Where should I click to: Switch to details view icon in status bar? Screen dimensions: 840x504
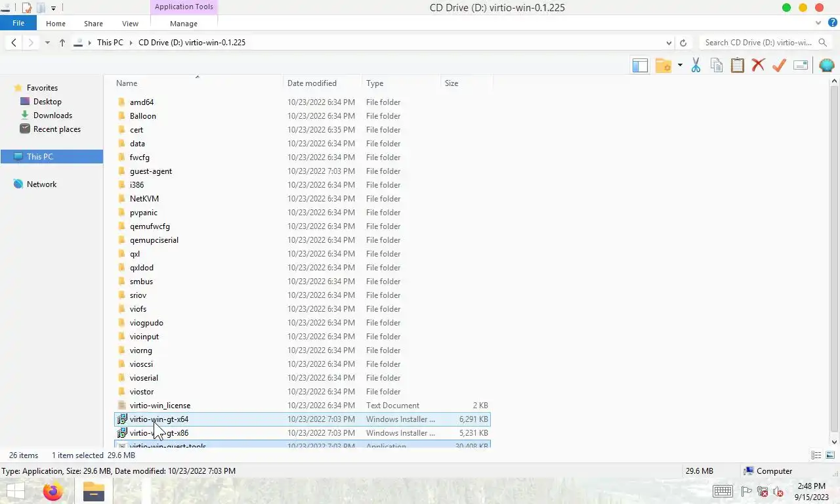click(816, 455)
